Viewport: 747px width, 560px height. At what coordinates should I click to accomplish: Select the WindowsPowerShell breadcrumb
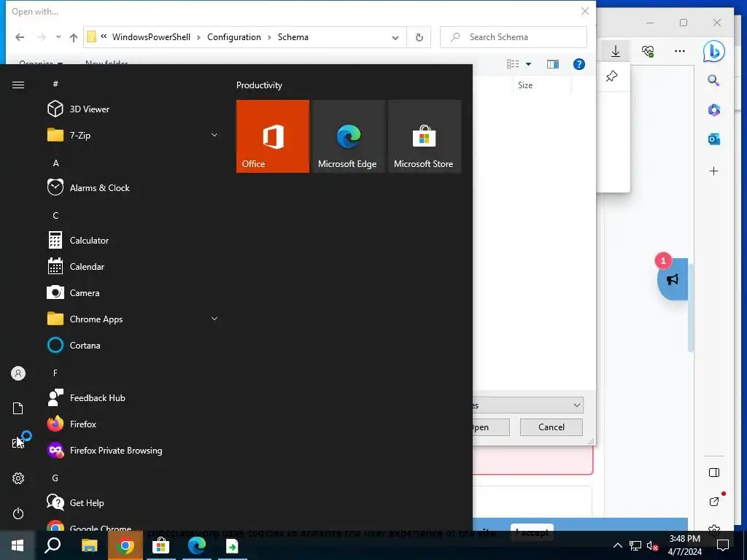(x=151, y=37)
